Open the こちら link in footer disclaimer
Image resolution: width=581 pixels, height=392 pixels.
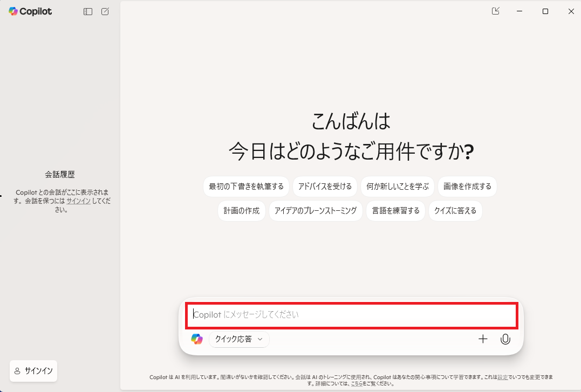[x=357, y=384]
